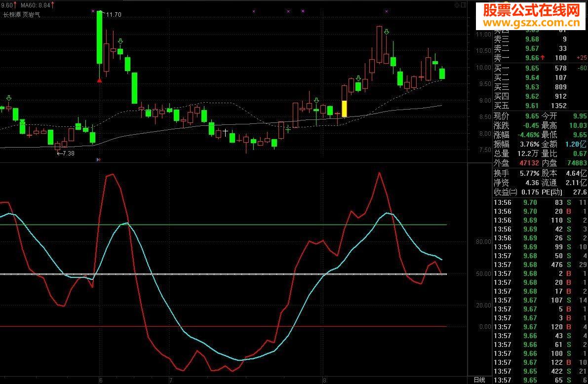Select the 卖一 sell-one order row
Screen dimensions: 588x384
(x=540, y=58)
